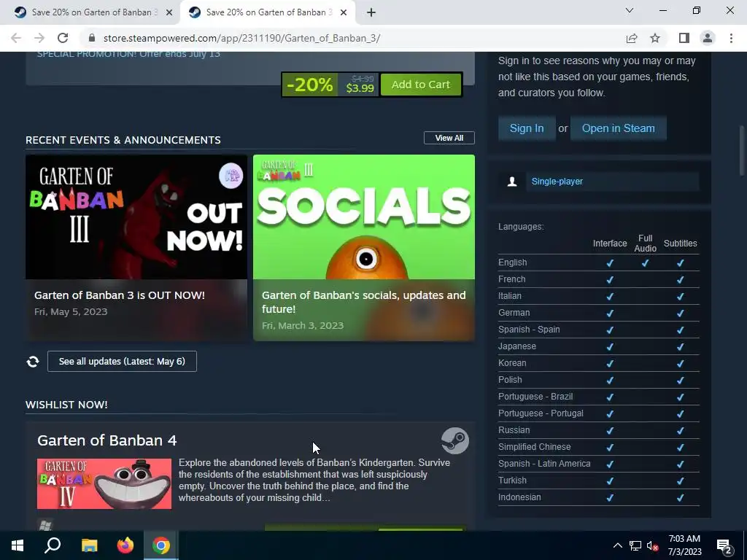Image resolution: width=747 pixels, height=560 pixels.
Task: Open 'Garten of Banban 3 is OUT NOW!' title
Action: [120, 295]
